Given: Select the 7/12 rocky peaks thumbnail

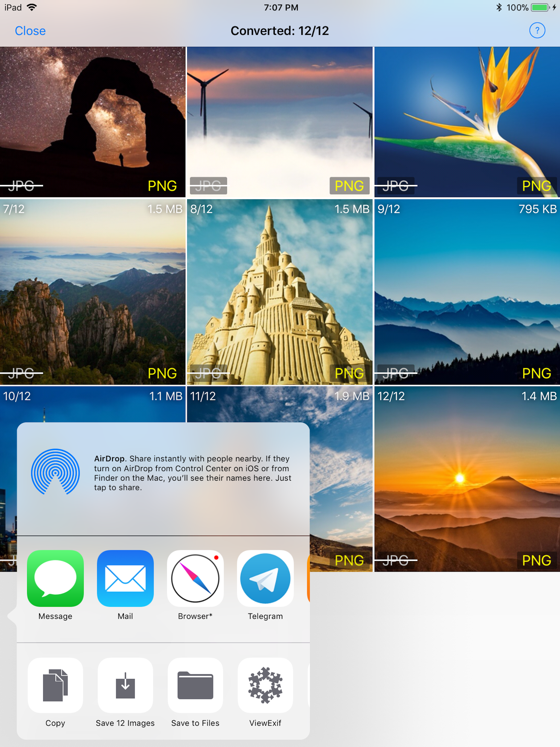Looking at the screenshot, I should [x=92, y=292].
